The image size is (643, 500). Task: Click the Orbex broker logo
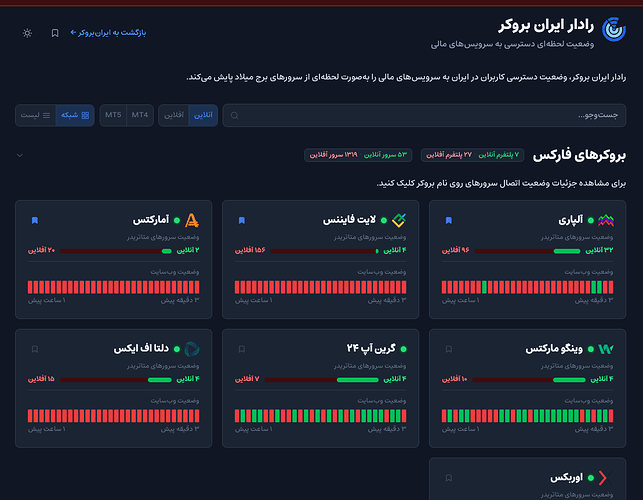(x=605, y=478)
